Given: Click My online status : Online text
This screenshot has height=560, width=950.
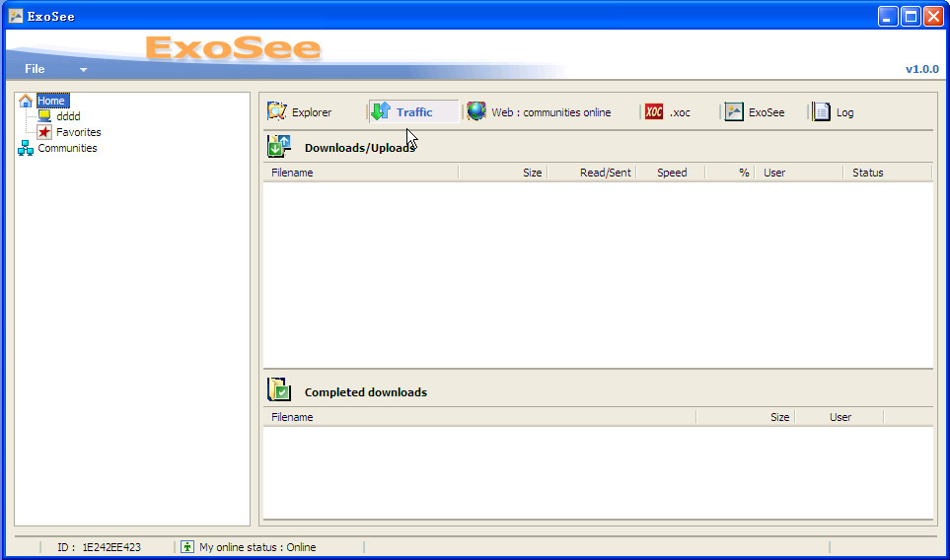Looking at the screenshot, I should (x=257, y=547).
